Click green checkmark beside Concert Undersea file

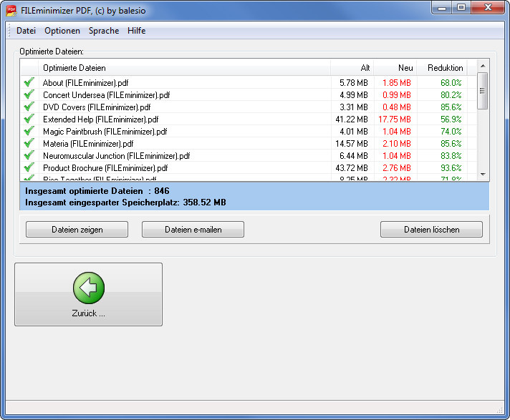coord(29,94)
